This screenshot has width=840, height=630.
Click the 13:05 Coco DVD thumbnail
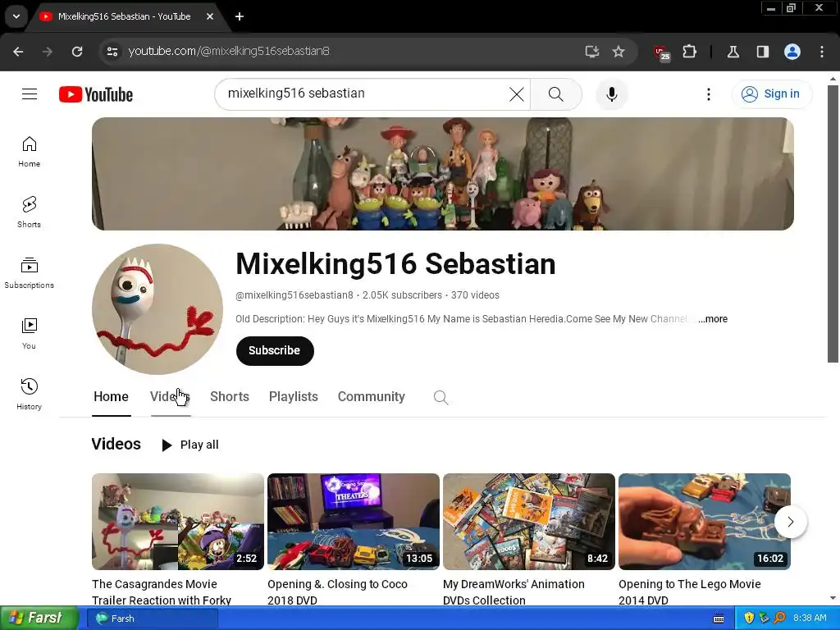(x=354, y=521)
